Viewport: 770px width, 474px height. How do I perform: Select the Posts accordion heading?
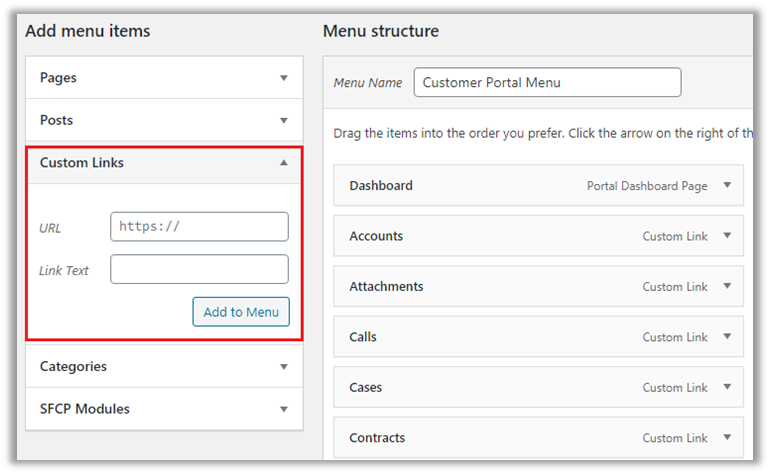(56, 120)
